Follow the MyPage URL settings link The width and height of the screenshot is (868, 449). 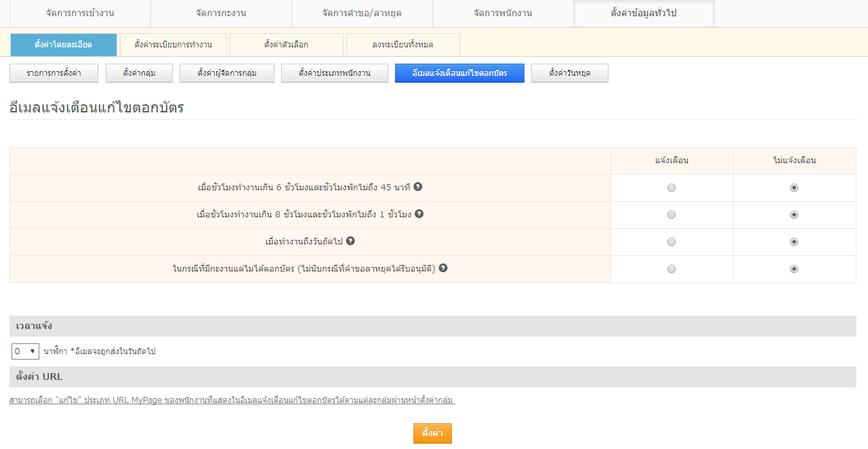(x=232, y=400)
